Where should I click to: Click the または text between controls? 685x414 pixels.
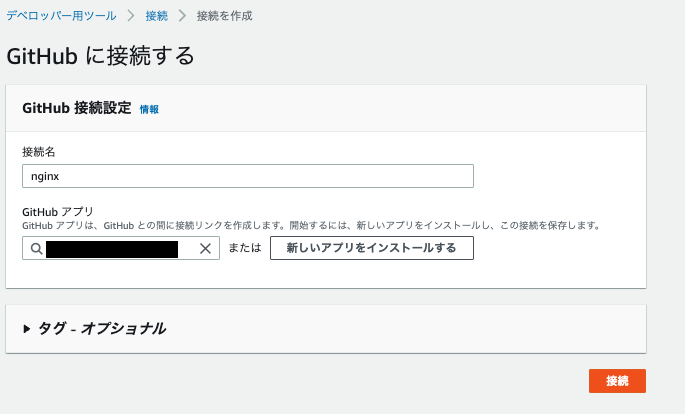[x=245, y=248]
